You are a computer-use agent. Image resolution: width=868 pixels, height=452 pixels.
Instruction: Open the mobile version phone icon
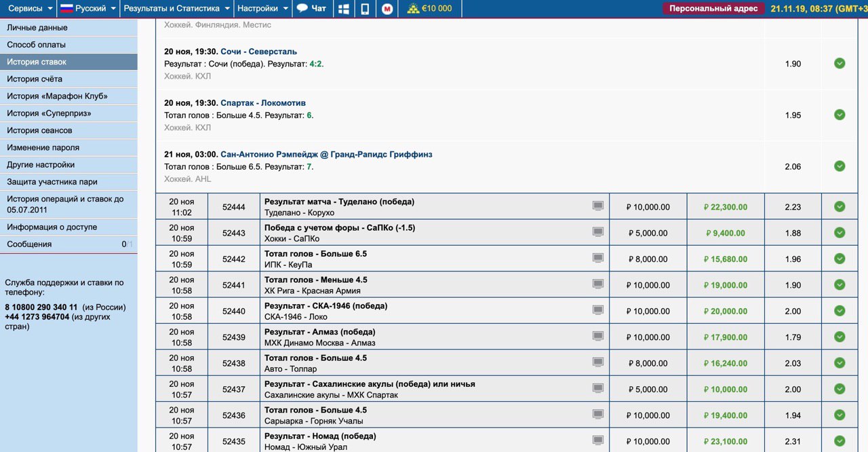point(365,9)
